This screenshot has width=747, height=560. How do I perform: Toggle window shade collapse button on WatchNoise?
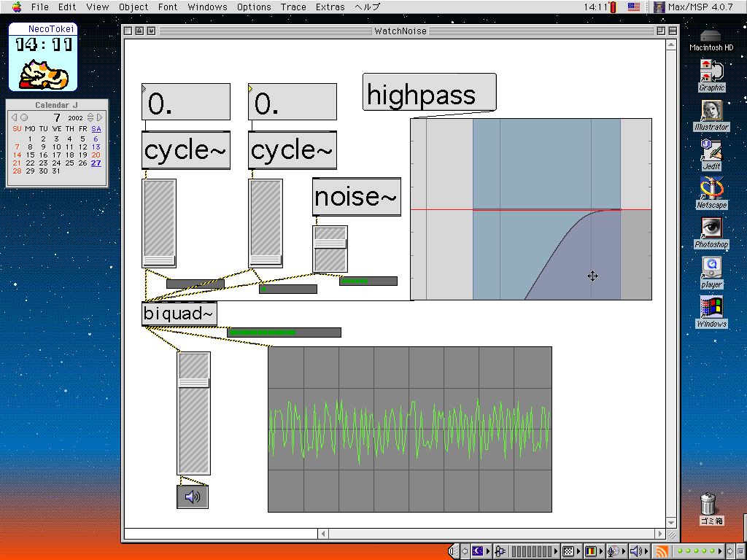click(x=673, y=31)
